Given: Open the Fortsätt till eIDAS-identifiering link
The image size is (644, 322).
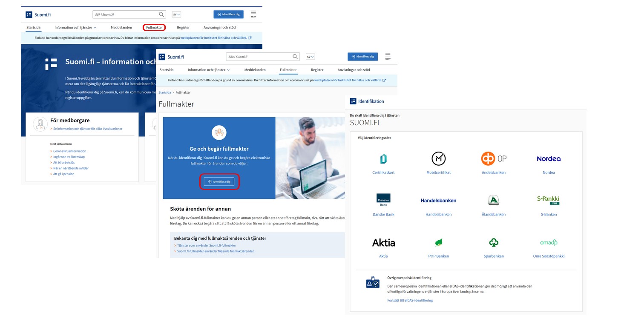Looking at the screenshot, I should [410, 300].
